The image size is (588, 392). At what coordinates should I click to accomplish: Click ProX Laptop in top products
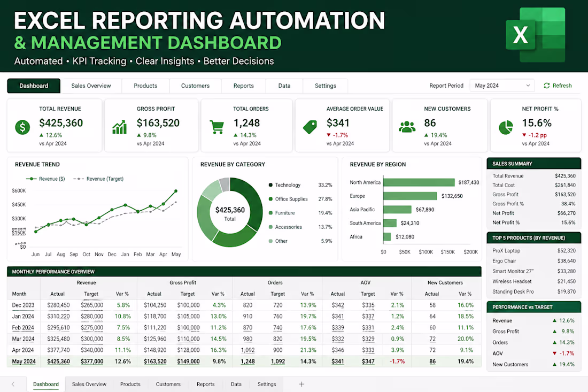[x=506, y=251]
